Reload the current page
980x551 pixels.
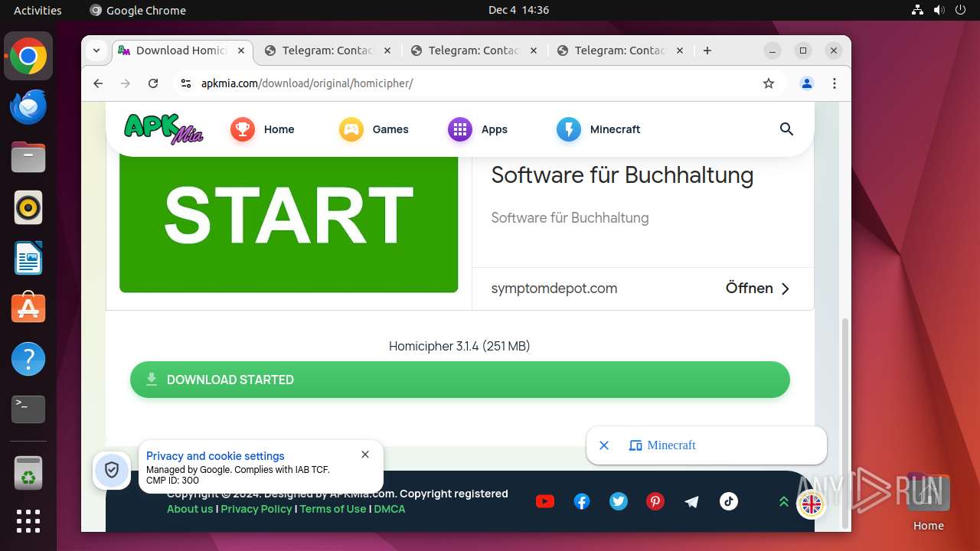click(x=153, y=83)
